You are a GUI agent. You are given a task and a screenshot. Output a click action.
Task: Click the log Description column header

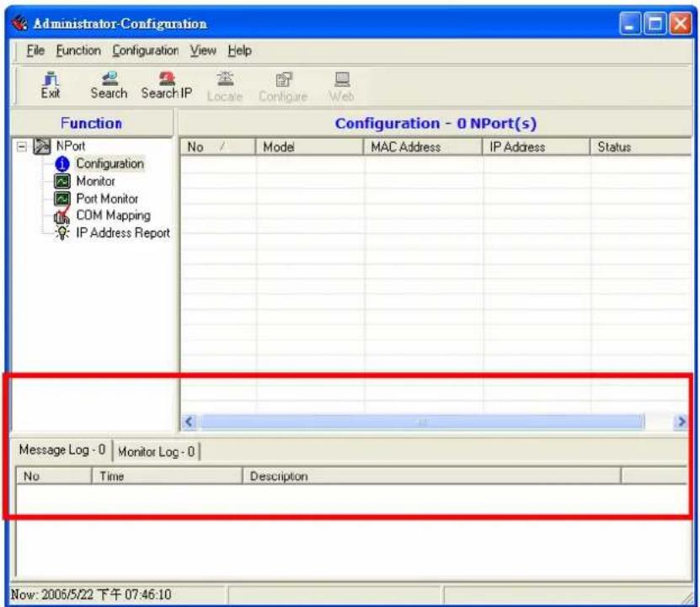(431, 477)
